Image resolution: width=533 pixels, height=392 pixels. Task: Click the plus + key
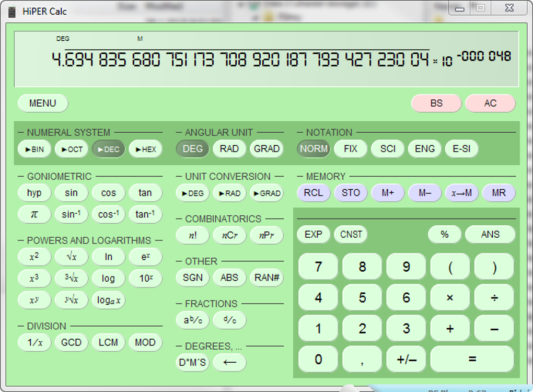click(450, 329)
